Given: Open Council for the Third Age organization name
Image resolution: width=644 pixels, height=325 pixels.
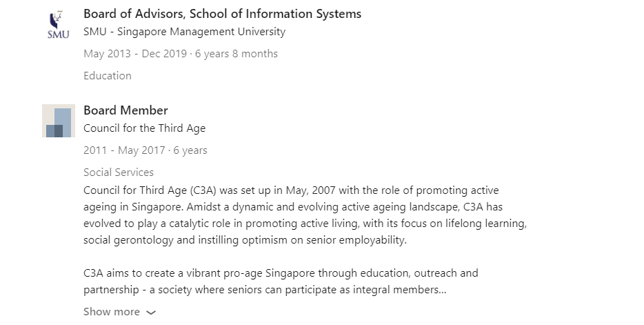Looking at the screenshot, I should click(x=144, y=128).
